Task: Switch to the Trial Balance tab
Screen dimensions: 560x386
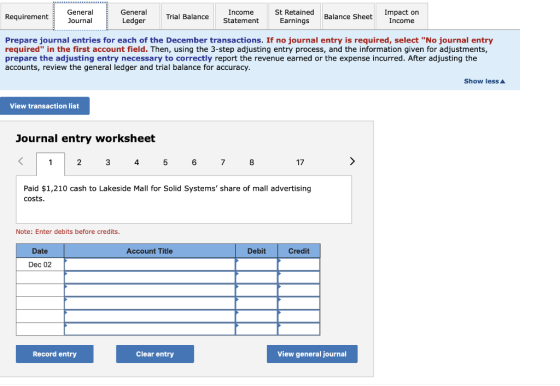Action: coord(187,16)
